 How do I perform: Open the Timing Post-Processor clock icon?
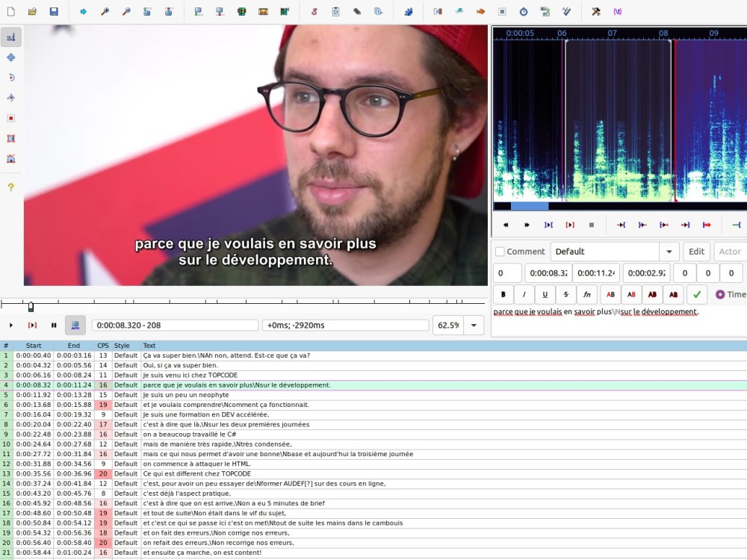coord(524,11)
